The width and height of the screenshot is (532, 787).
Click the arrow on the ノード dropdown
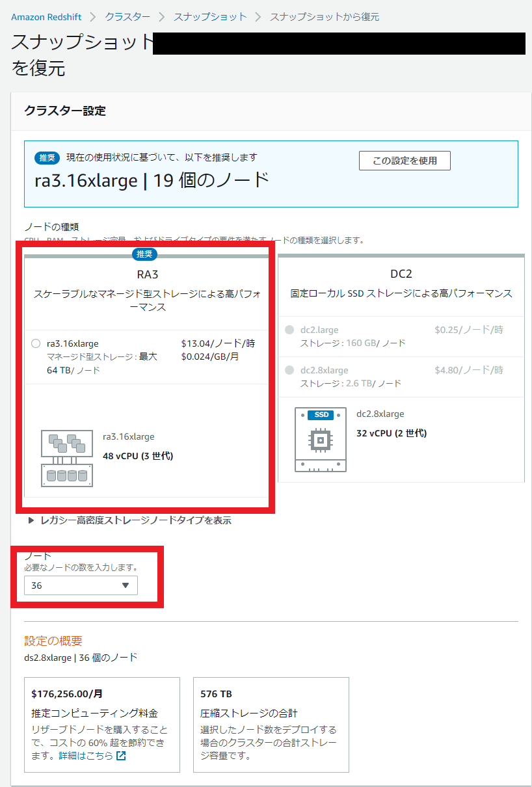126,585
